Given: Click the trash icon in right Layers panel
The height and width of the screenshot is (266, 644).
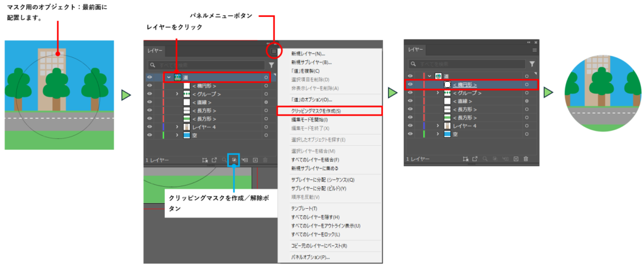Looking at the screenshot, I should coord(526,159).
